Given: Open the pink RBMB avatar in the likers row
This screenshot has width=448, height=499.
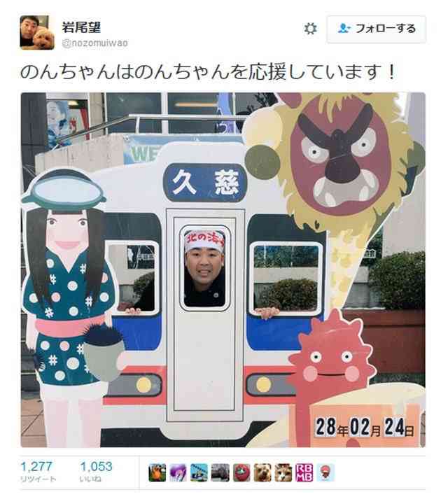Looking at the screenshot, I should pos(304,472).
